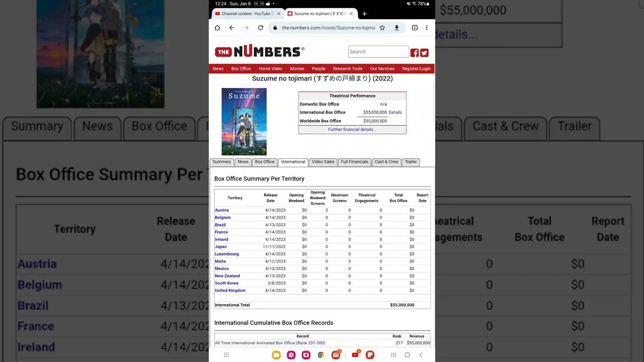Open Chrome's three-dot menu
The width and height of the screenshot is (644, 362).
pos(427,28)
